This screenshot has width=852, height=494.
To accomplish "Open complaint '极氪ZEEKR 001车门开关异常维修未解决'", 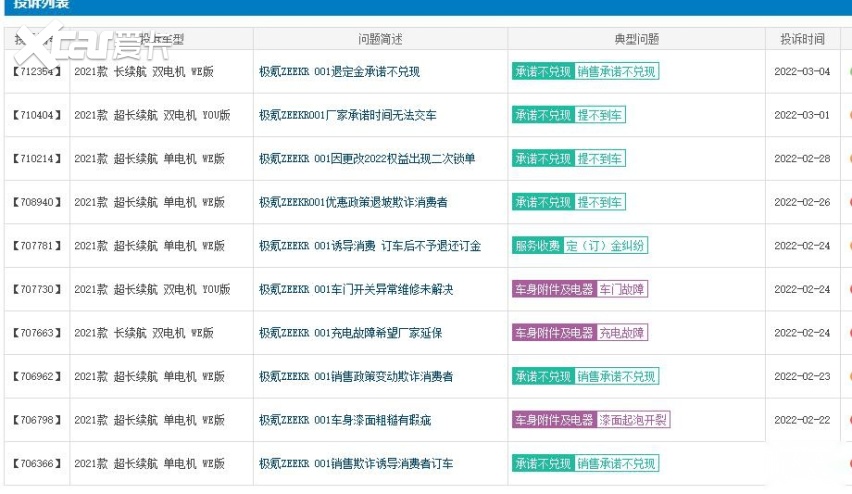I will [x=356, y=289].
